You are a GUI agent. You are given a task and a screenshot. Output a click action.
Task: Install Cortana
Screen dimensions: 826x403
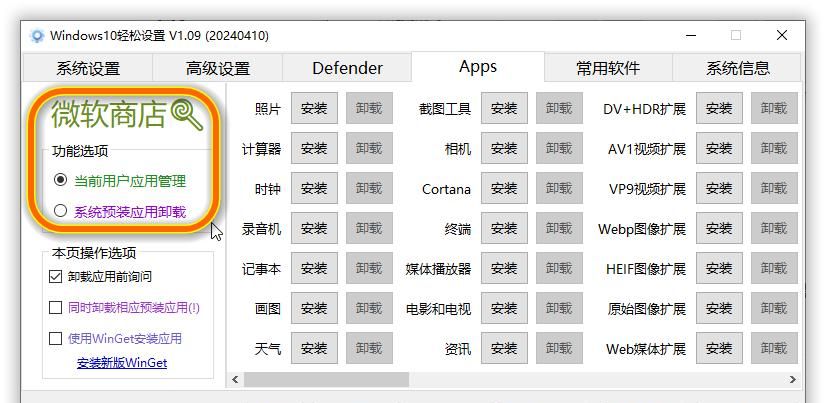(x=504, y=189)
